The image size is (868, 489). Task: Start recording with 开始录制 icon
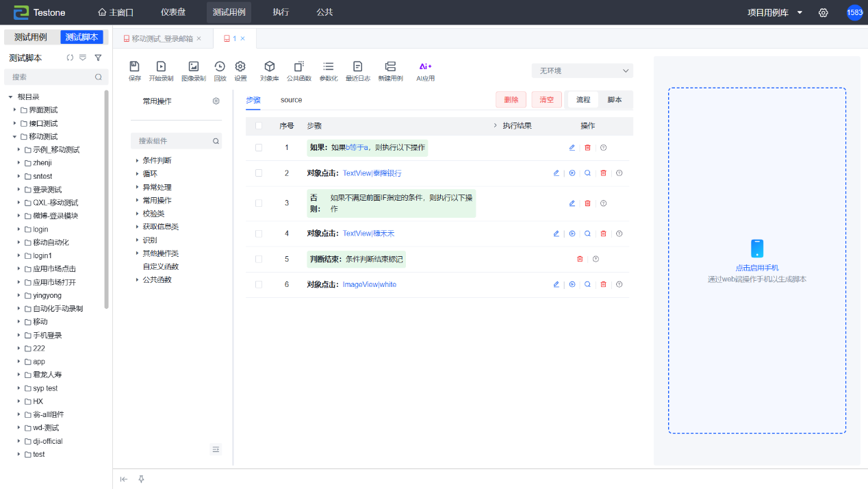(161, 67)
